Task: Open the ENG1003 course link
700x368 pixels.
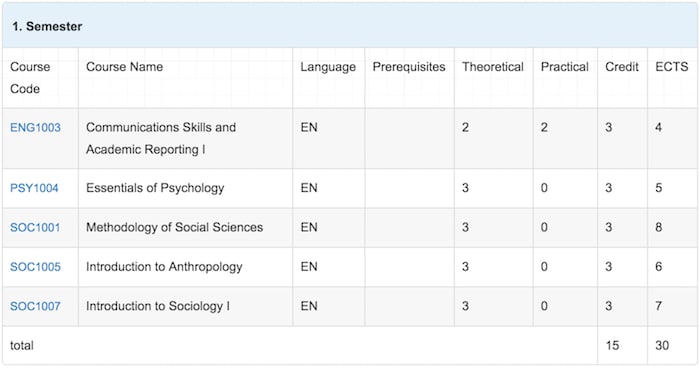Action: (x=35, y=128)
